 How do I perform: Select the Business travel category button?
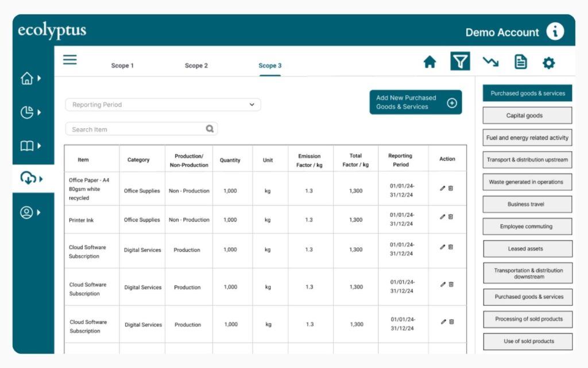click(x=527, y=204)
